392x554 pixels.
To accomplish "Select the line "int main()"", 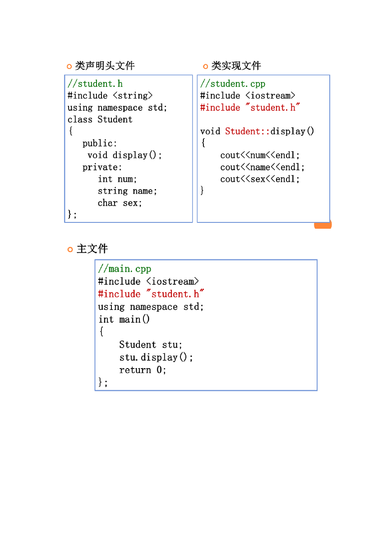I will point(125,319).
